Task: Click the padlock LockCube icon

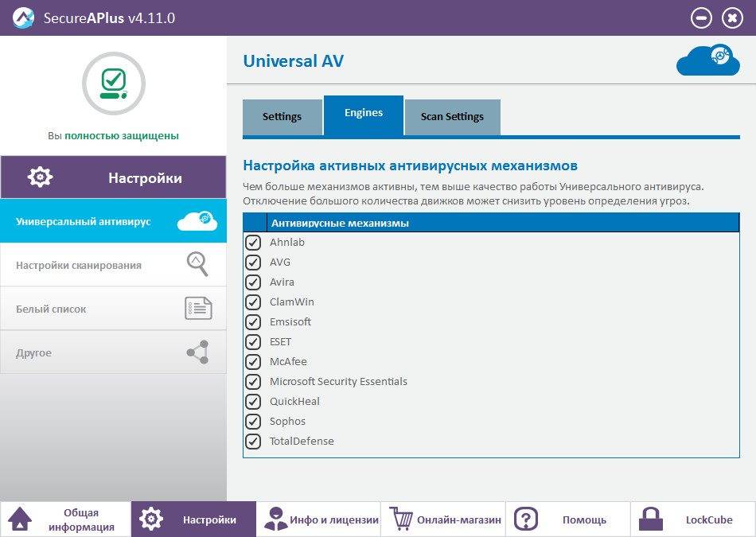Action: point(651,519)
